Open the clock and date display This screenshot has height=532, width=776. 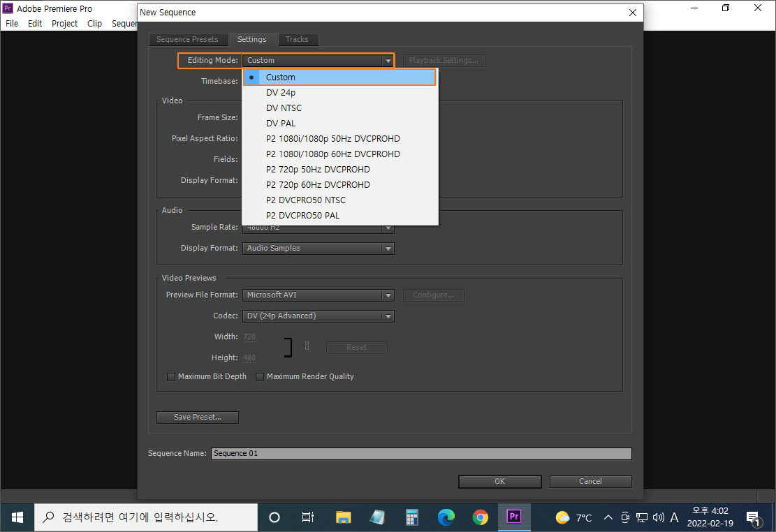point(710,517)
